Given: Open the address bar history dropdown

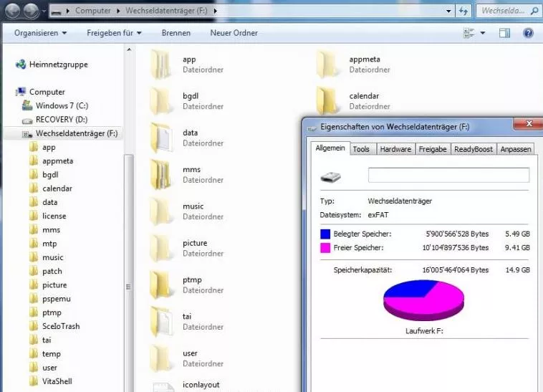Looking at the screenshot, I should [x=448, y=11].
